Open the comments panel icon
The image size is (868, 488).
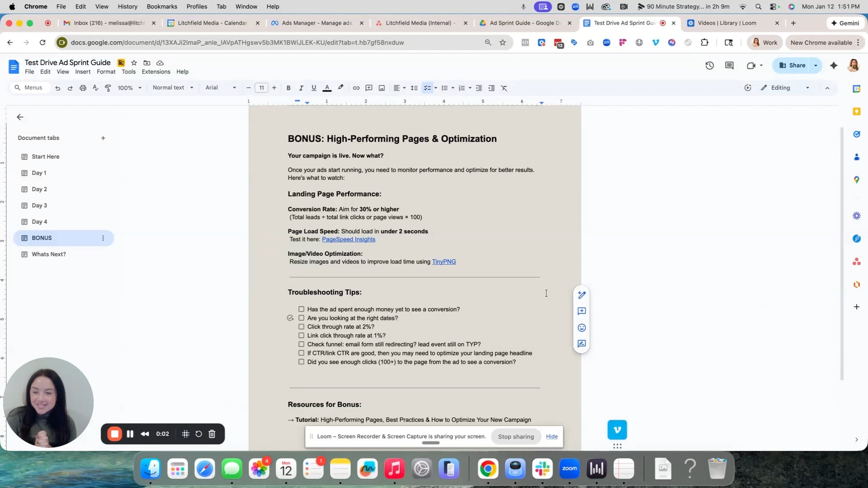729,66
